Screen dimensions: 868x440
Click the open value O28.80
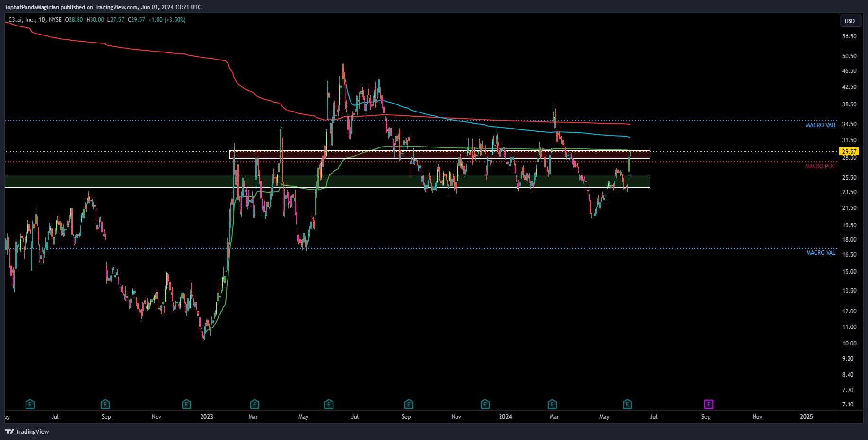tap(74, 20)
